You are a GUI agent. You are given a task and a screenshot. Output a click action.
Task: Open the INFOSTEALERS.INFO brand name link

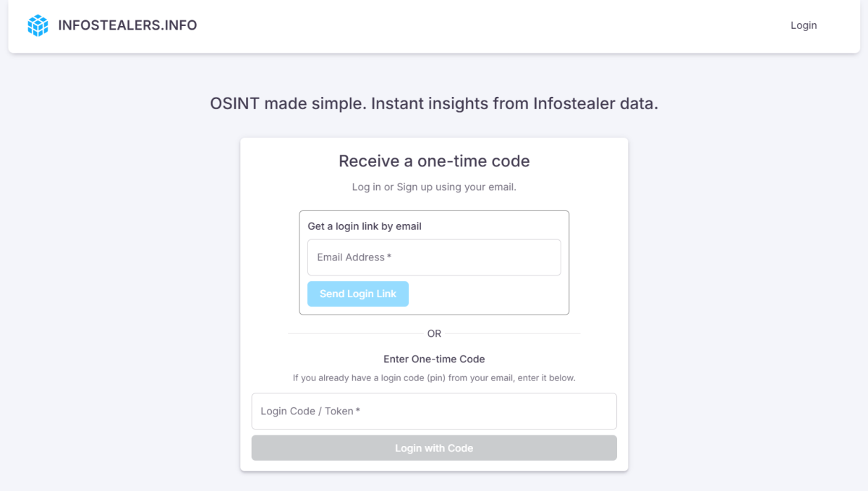[x=127, y=25]
